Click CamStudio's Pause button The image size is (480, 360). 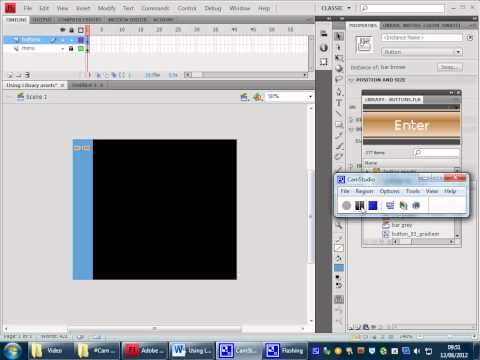359,205
